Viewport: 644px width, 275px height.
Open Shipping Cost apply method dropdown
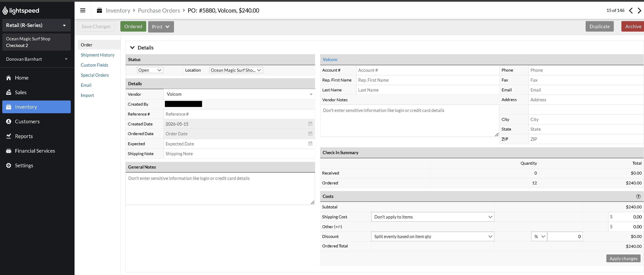coord(433,217)
